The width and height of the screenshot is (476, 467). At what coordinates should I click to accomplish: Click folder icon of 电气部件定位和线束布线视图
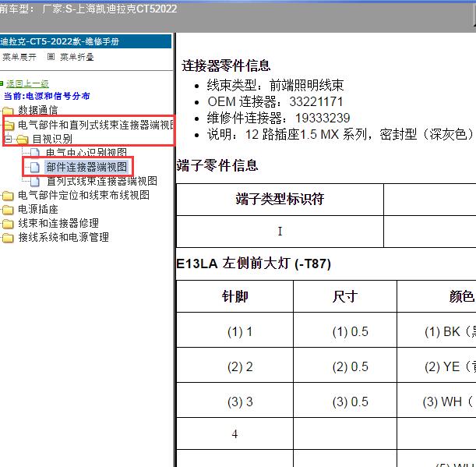[9, 196]
